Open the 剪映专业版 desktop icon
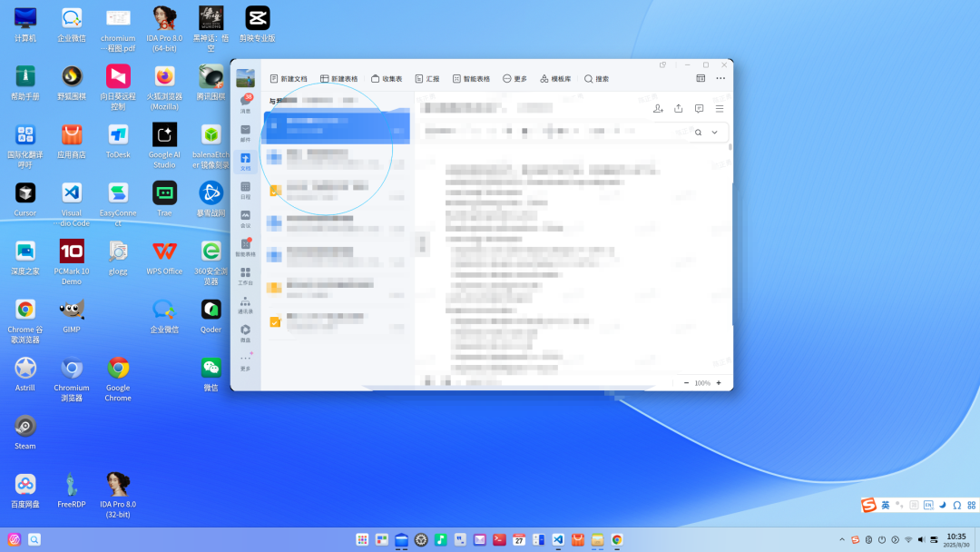Viewport: 980px width, 552px height. (x=257, y=25)
